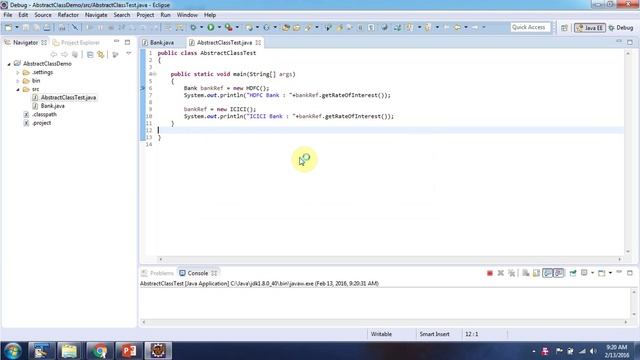The height and width of the screenshot is (360, 640).
Task: Toggle Show Console When Standard Out Changes
Action: [x=547, y=273]
